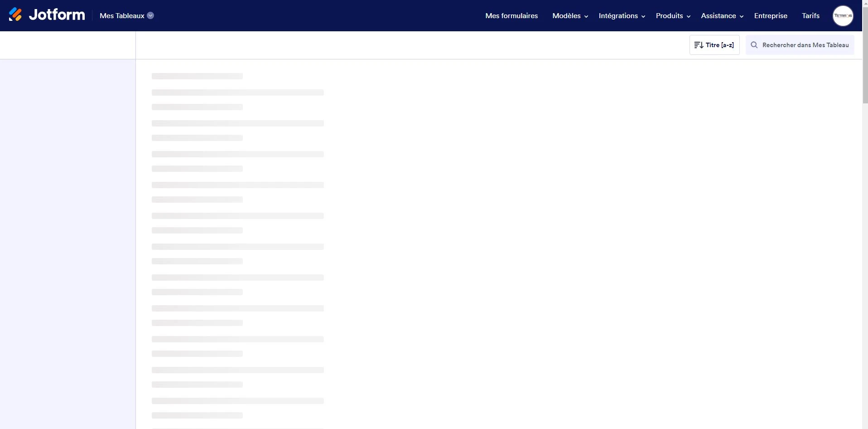
Task: Expand the Produits dropdown
Action: (x=672, y=15)
